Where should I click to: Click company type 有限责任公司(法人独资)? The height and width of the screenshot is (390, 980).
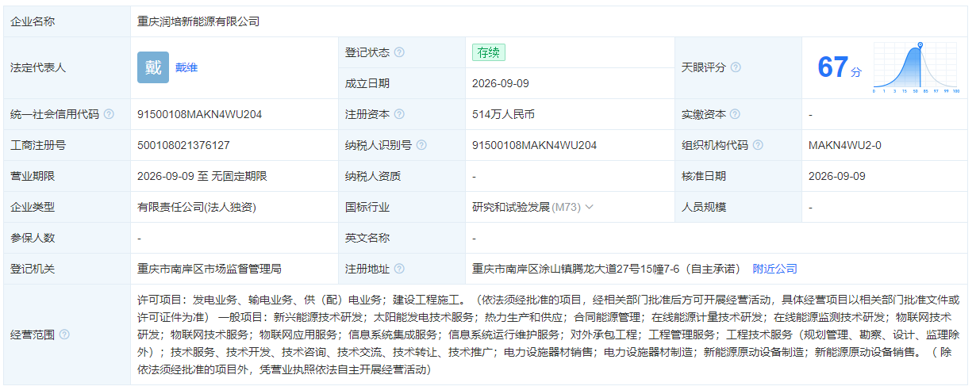[x=197, y=207]
